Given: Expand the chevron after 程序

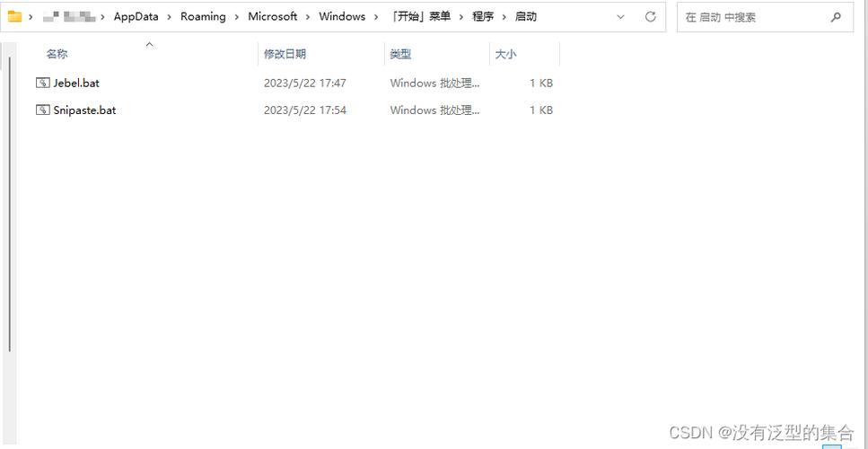Looking at the screenshot, I should coord(504,17).
